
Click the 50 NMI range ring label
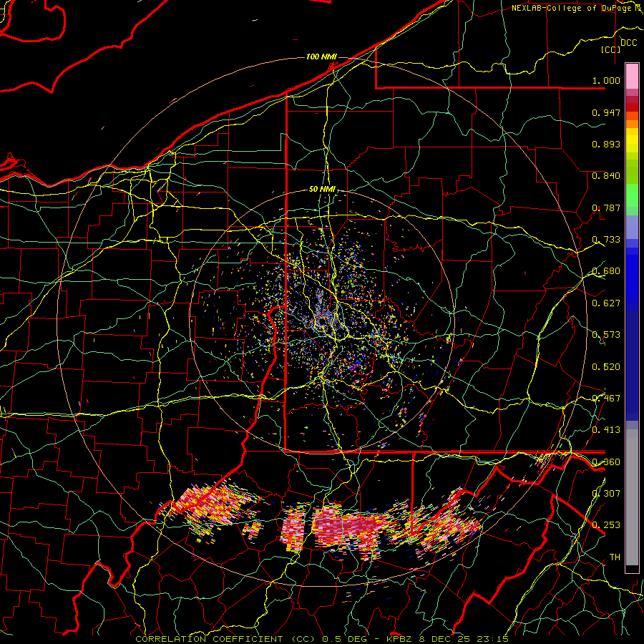[322, 190]
